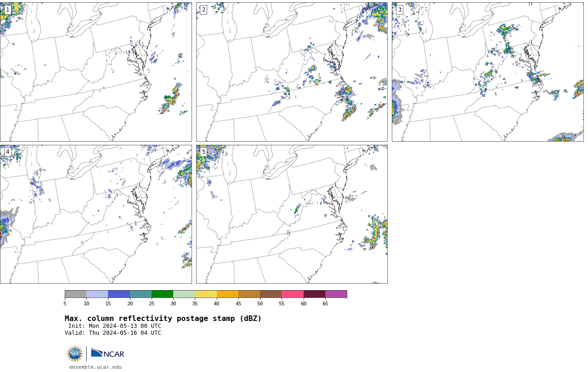Click the number 4 panel label
The width and height of the screenshot is (588, 372).
[x=7, y=152]
